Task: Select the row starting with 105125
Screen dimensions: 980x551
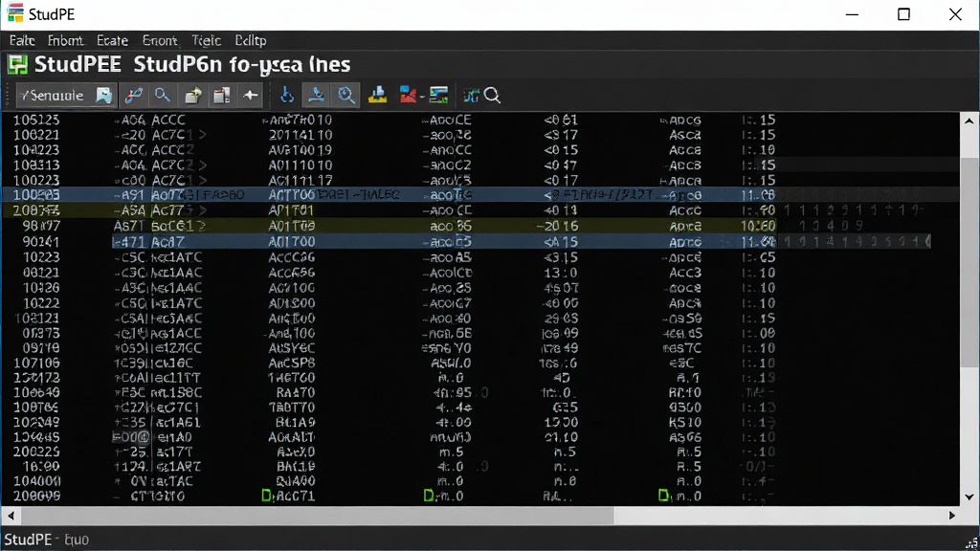Action: click(x=480, y=120)
